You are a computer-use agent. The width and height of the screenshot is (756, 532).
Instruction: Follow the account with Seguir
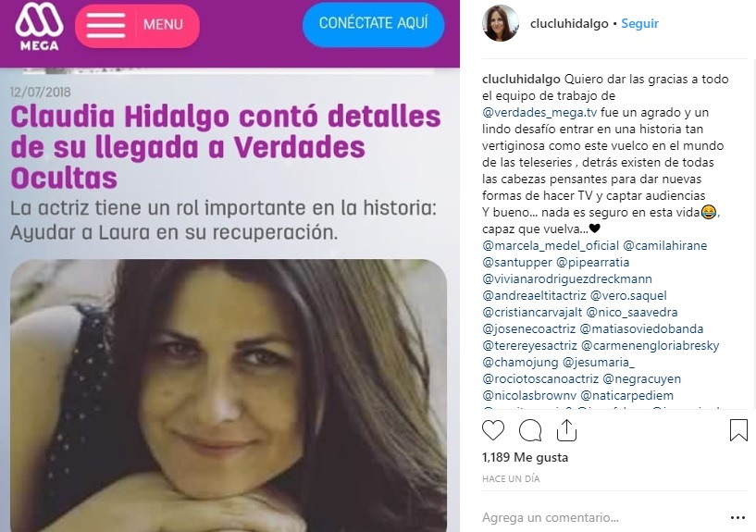pos(639,24)
